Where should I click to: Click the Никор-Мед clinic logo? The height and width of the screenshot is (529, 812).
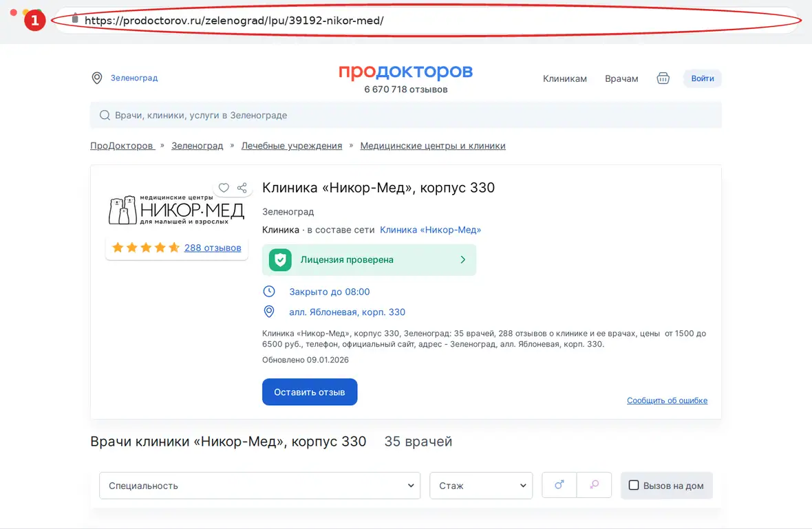click(x=176, y=210)
